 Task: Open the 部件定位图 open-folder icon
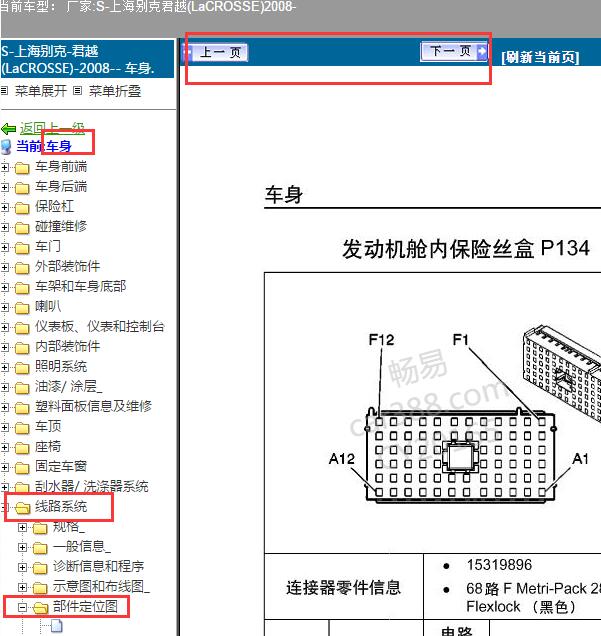coord(41,608)
